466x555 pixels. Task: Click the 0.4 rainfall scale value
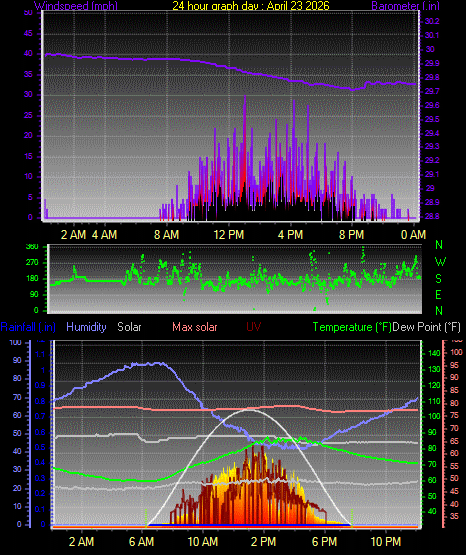(40, 462)
